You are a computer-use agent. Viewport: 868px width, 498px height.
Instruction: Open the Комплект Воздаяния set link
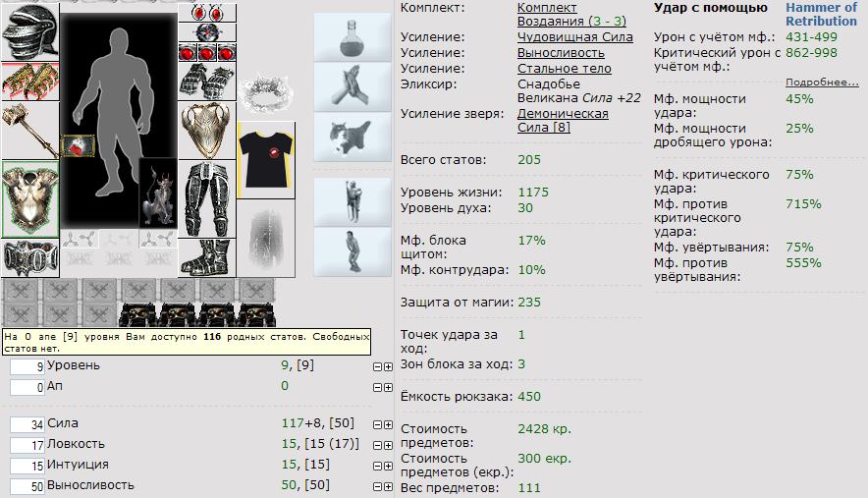[x=571, y=15]
